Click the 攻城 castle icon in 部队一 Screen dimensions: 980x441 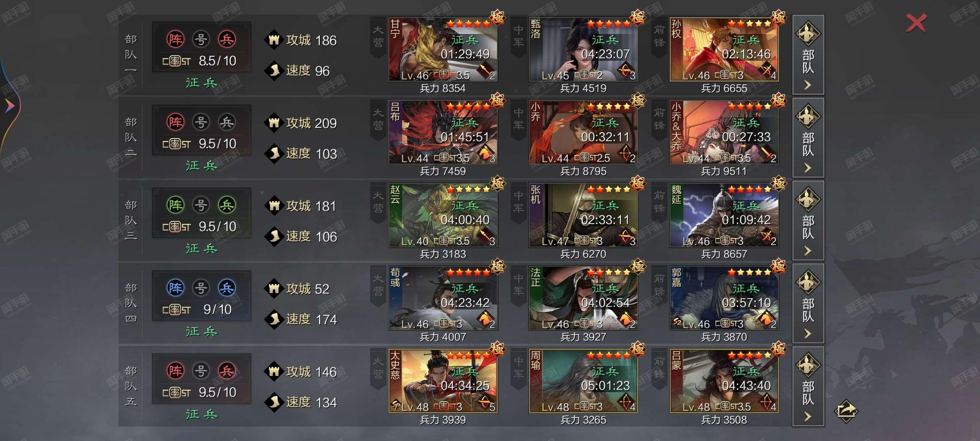[x=274, y=39]
